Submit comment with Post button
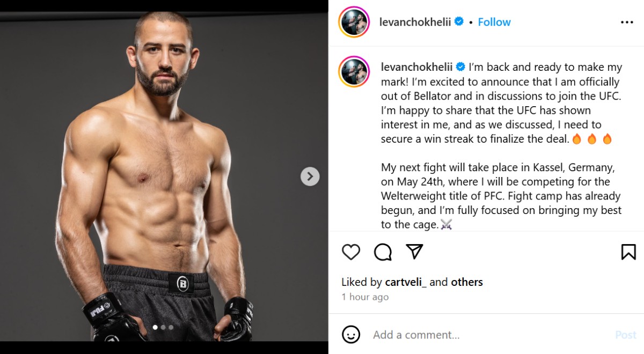Screen dimensions: 644x354 pyautogui.click(x=625, y=335)
